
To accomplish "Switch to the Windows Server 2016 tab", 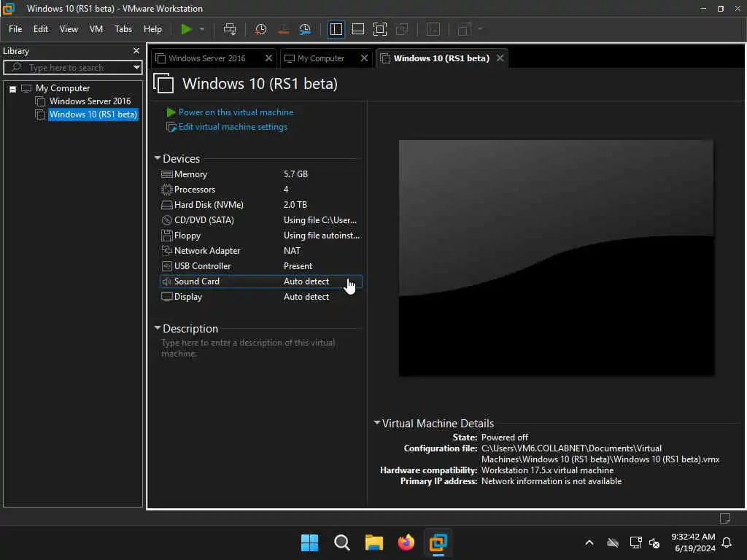I will pos(206,58).
